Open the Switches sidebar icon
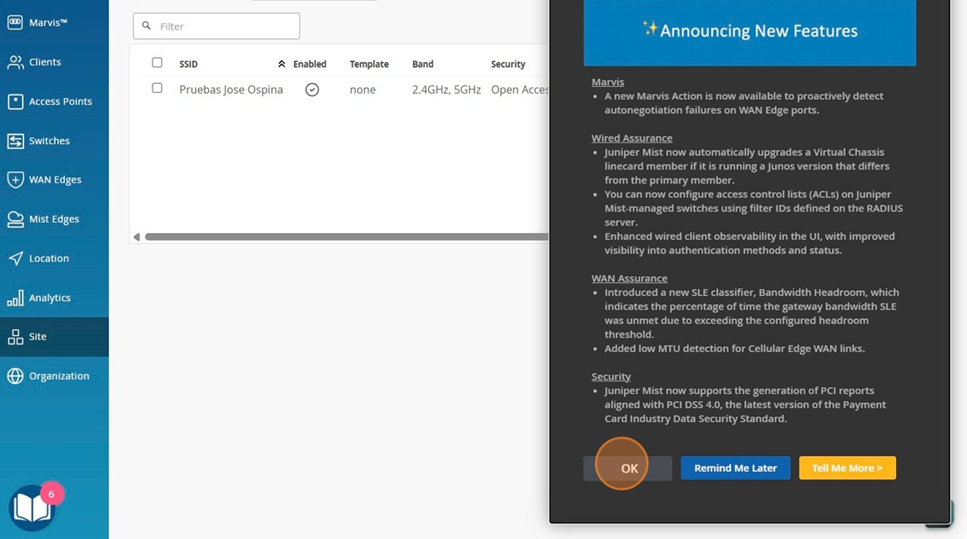Viewport: 967px width, 539px height. click(x=15, y=141)
